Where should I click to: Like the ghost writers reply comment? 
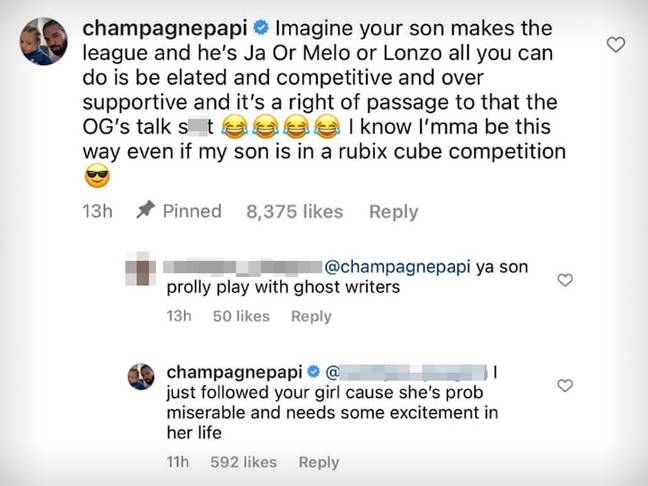(565, 280)
